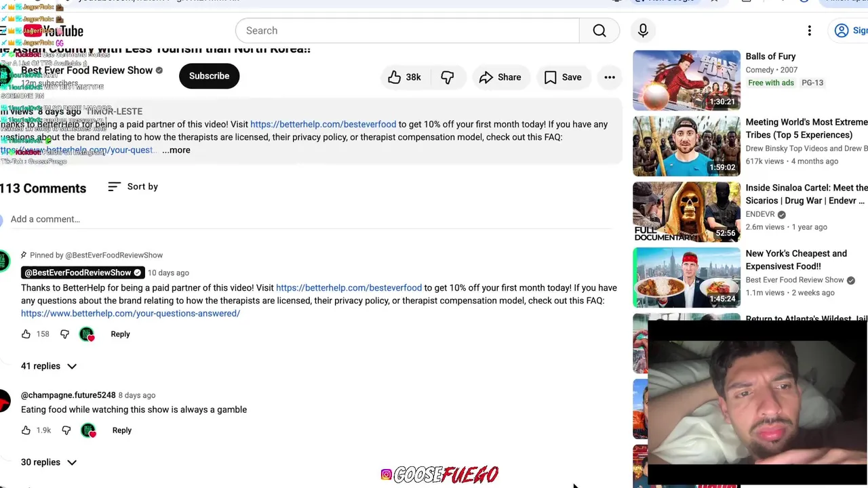The height and width of the screenshot is (488, 868).
Task: Open betterhelp your-questions-answered link in comment
Action: tap(130, 313)
